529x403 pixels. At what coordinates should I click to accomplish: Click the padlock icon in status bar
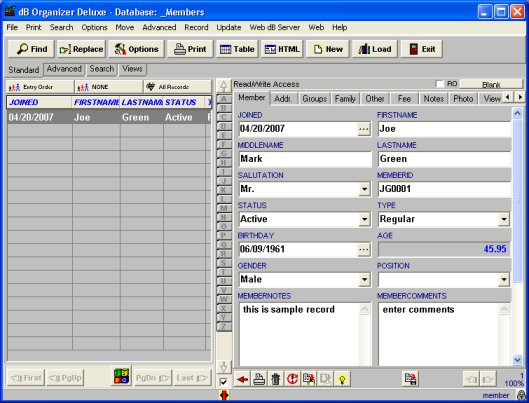[x=522, y=395]
